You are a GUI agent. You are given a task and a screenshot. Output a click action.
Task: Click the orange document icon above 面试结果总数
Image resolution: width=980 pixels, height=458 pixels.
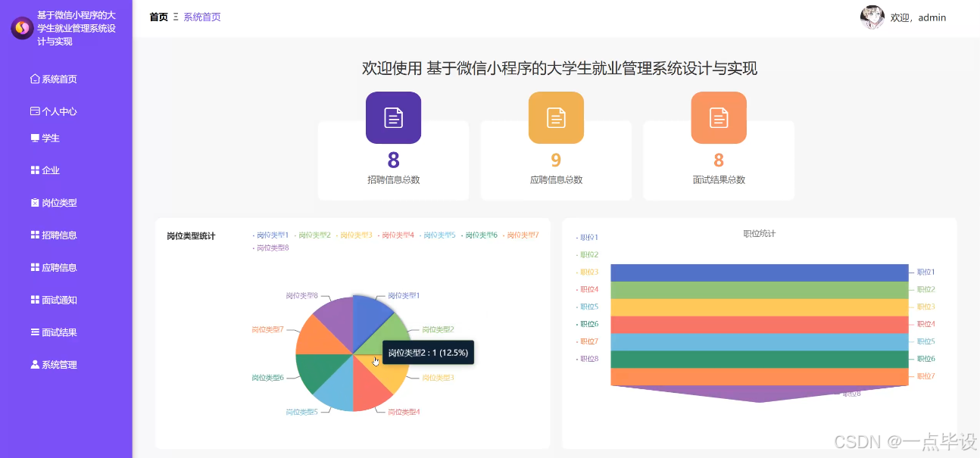click(x=718, y=117)
